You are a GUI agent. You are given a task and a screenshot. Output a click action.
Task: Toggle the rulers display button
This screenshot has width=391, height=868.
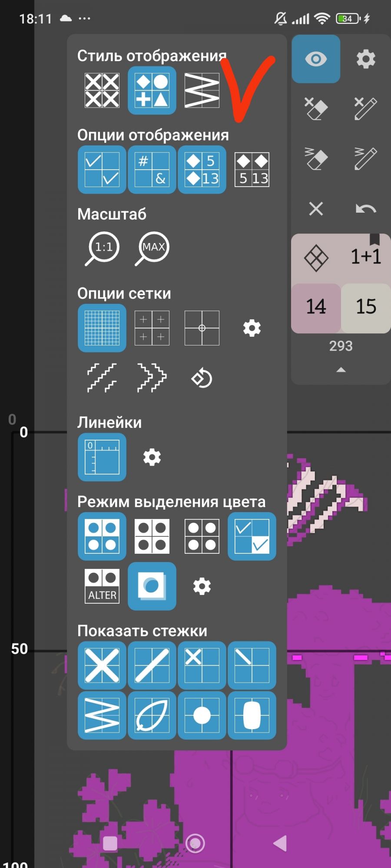pyautogui.click(x=102, y=457)
